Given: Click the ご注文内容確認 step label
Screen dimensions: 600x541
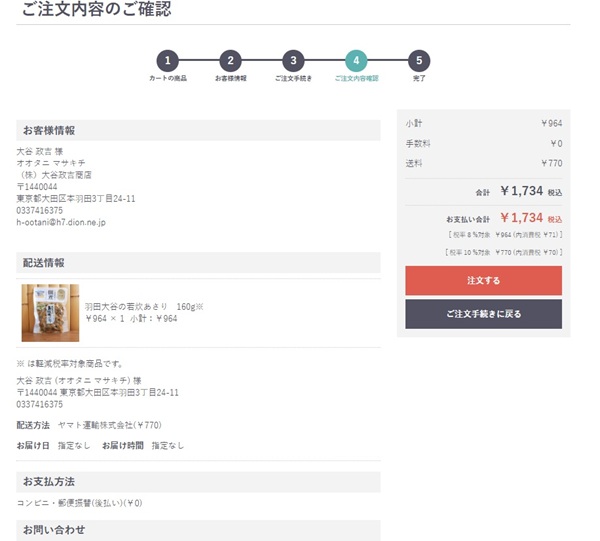Looking at the screenshot, I should click(356, 78).
